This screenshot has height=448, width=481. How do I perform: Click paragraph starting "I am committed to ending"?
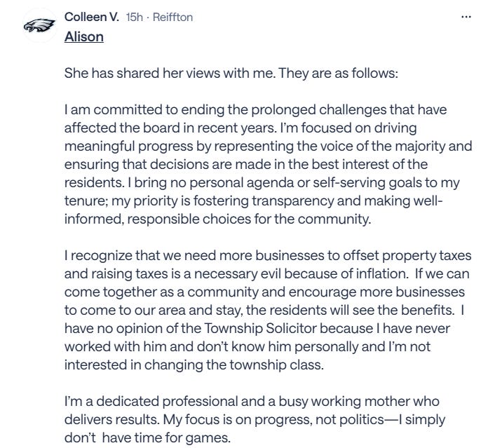tap(266, 162)
